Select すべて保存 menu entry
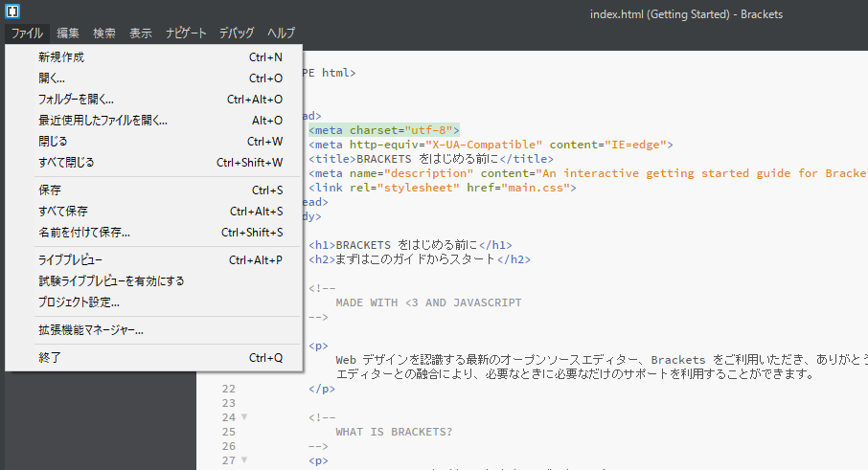Screen dimensions: 868x470 [x=154, y=211]
